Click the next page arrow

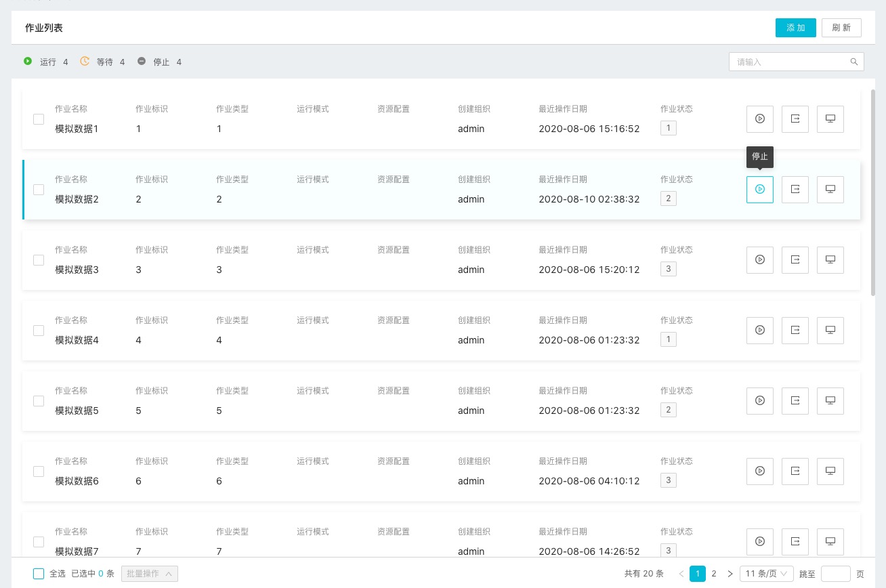pos(730,574)
